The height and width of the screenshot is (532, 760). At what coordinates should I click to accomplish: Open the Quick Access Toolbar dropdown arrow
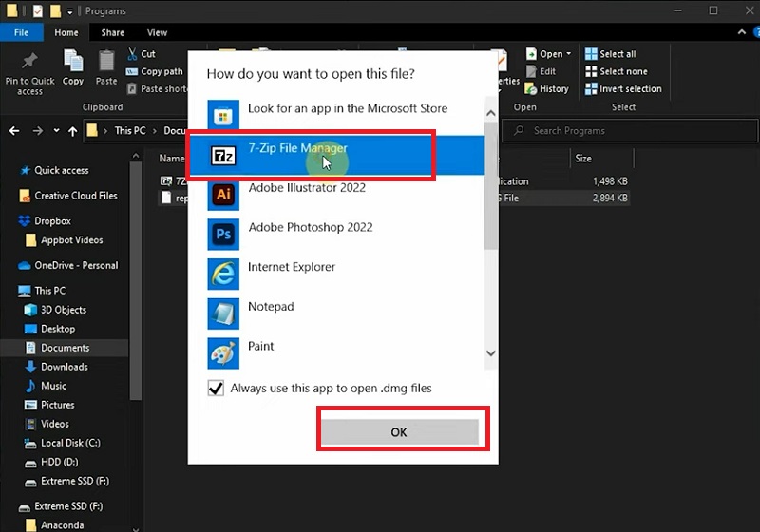click(69, 11)
